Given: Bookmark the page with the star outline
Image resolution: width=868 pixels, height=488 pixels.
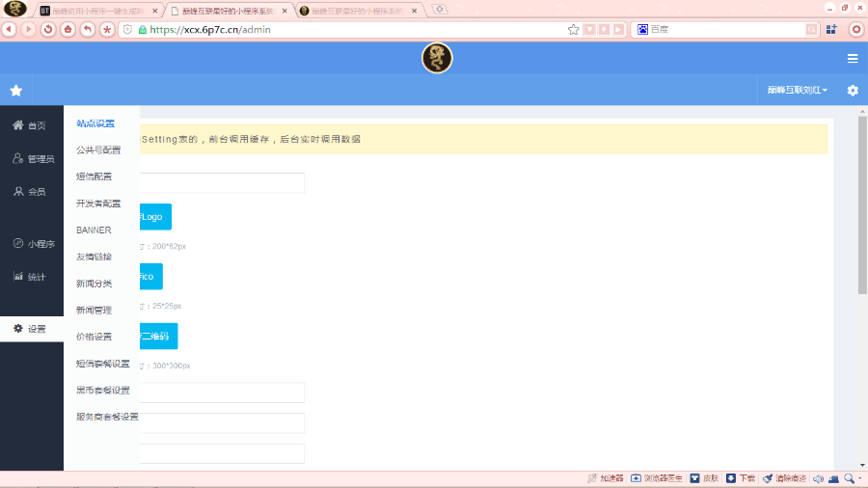Looking at the screenshot, I should (573, 29).
